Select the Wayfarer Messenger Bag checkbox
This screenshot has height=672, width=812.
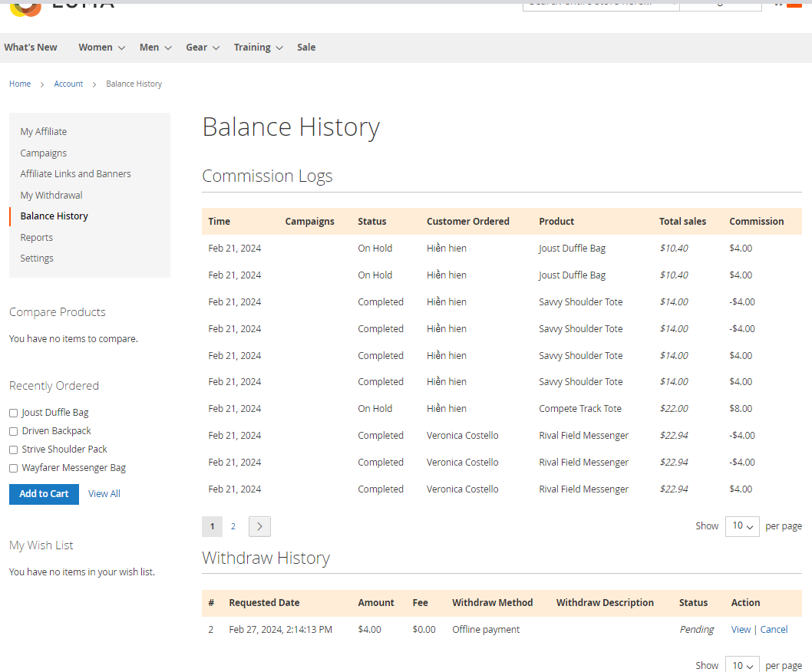(x=13, y=468)
